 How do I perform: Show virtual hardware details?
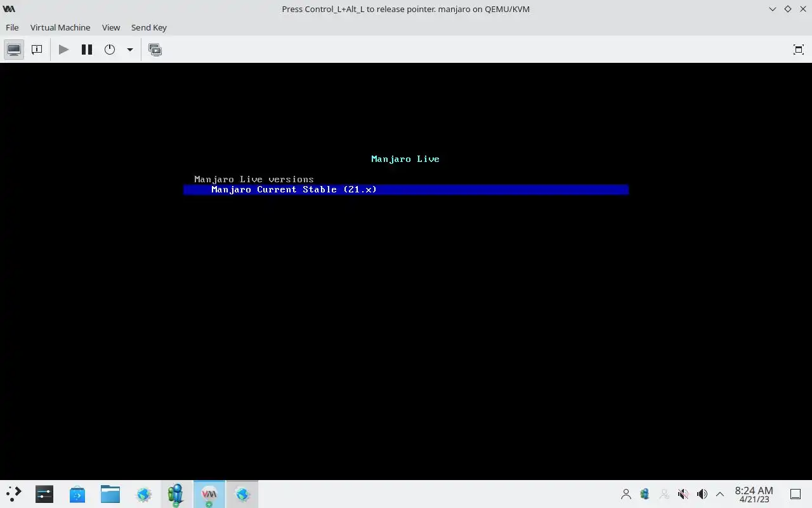coord(37,50)
